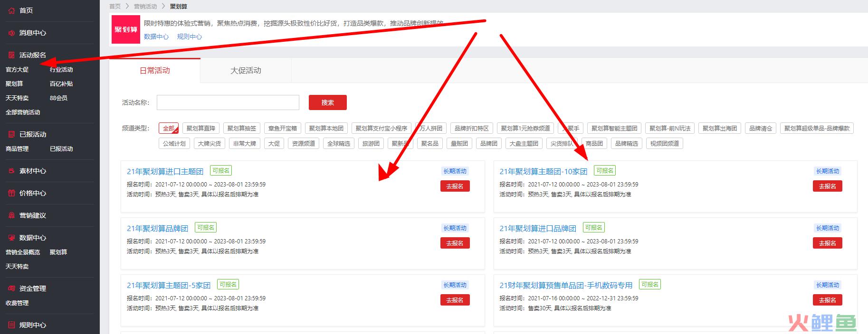Open 全部营销活动 in sidebar

click(23, 112)
